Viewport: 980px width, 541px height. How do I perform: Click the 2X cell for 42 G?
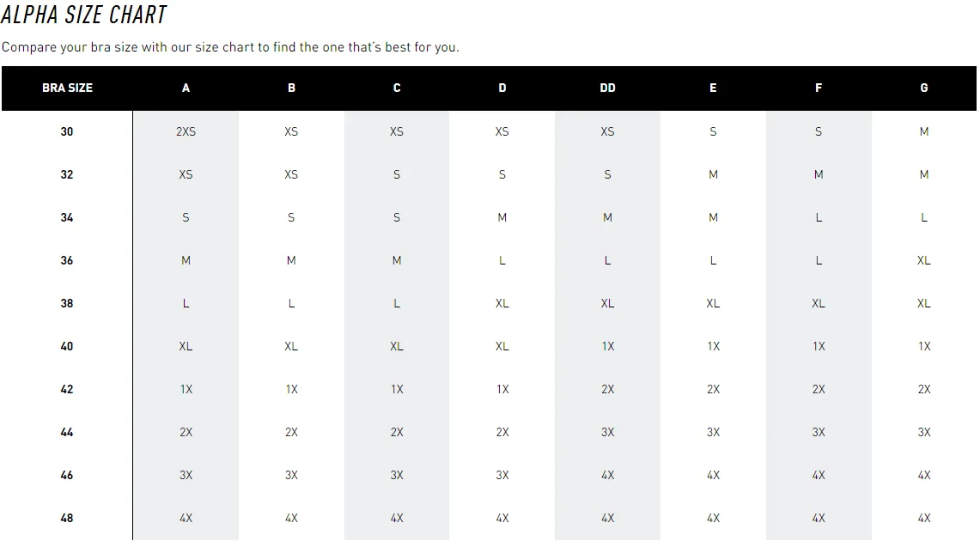pos(924,389)
